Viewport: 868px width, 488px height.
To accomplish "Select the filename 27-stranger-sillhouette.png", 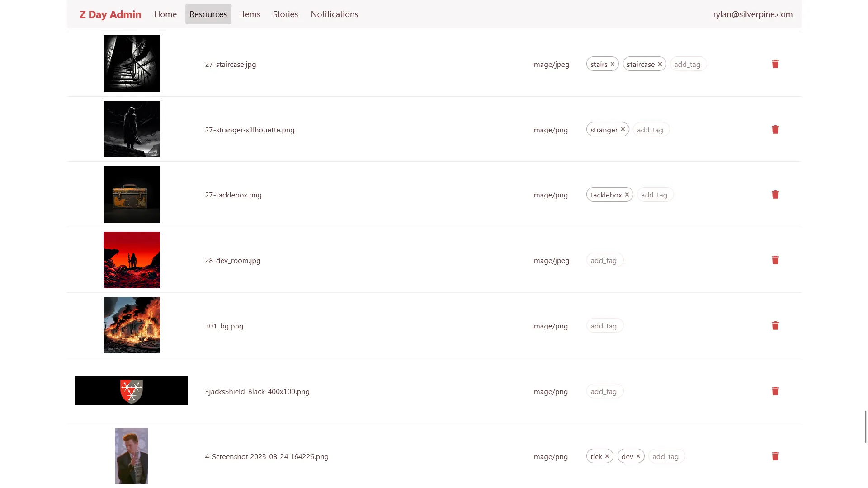I will coord(250,130).
